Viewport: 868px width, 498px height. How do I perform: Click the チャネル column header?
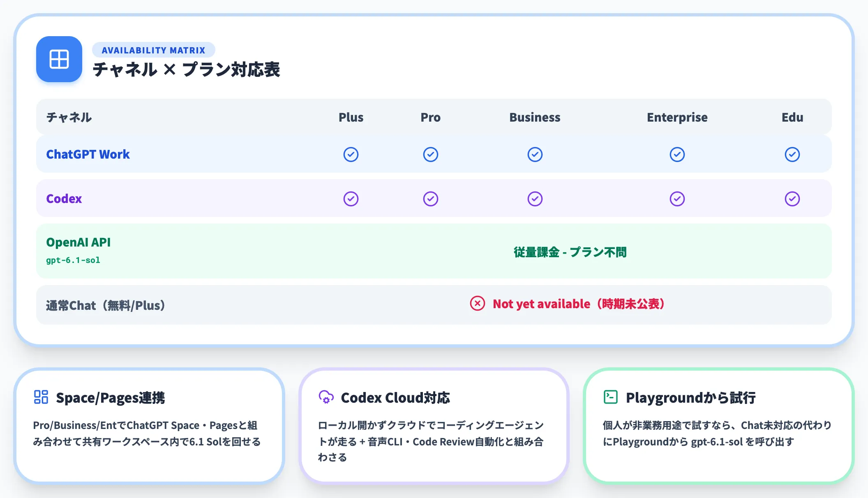[x=69, y=118]
